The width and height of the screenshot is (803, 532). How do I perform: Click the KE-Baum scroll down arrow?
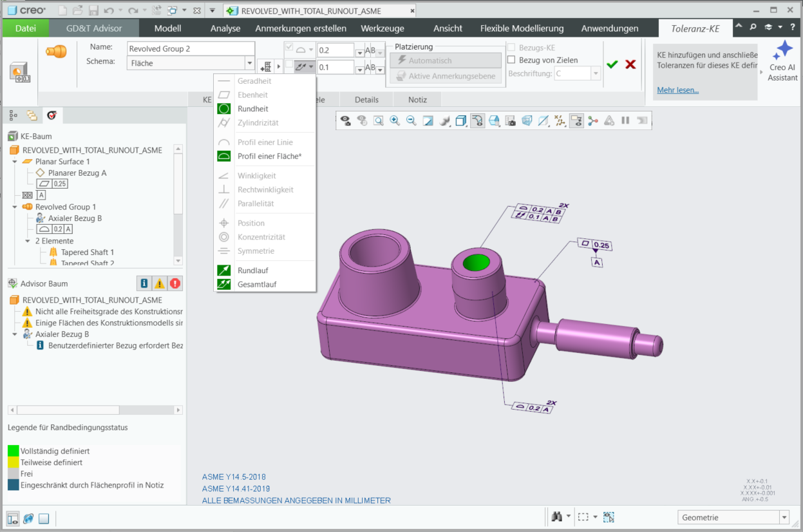178,261
